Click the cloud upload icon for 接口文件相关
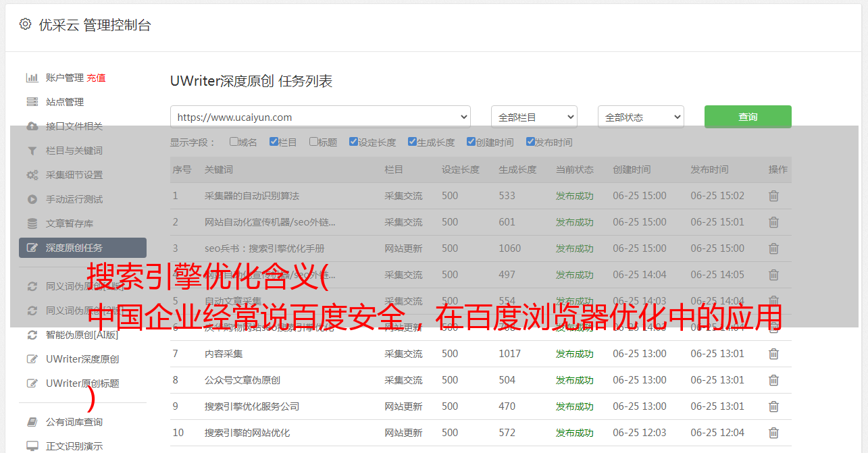The image size is (868, 453). pyautogui.click(x=32, y=126)
